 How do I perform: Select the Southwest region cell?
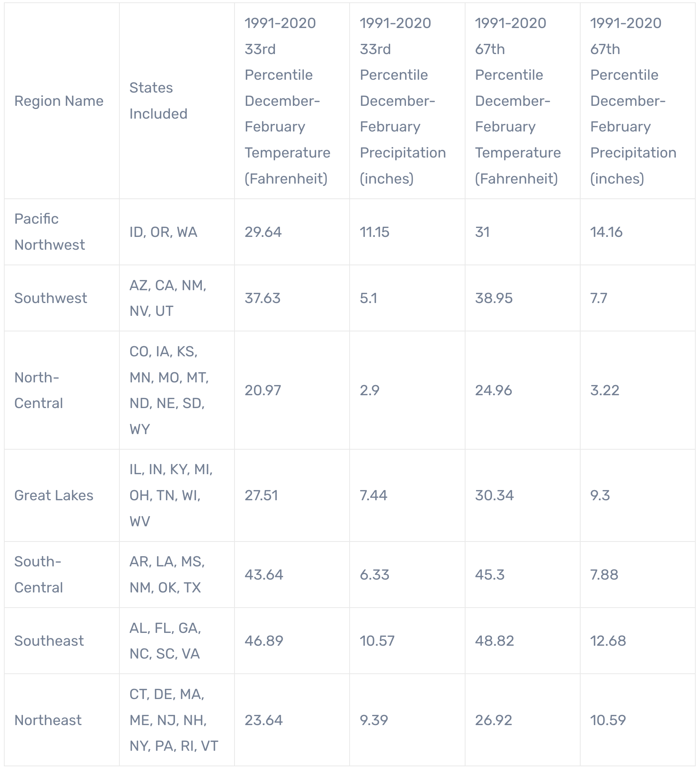pos(51,298)
